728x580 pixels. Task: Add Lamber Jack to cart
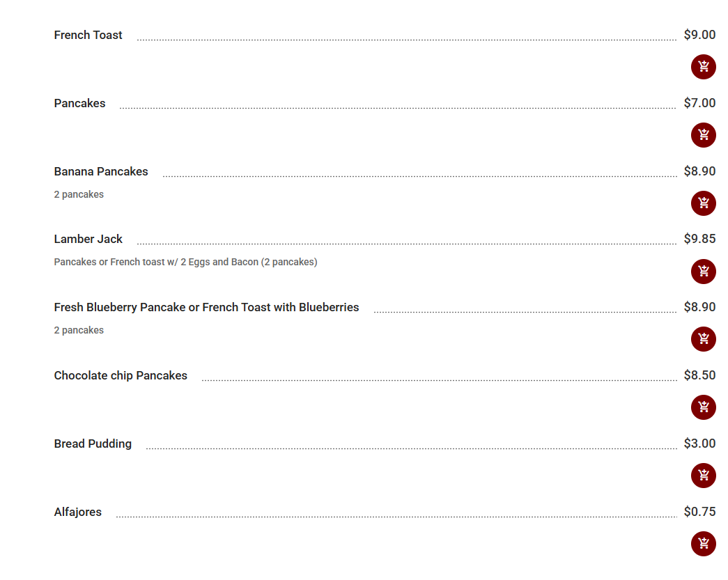coord(703,271)
